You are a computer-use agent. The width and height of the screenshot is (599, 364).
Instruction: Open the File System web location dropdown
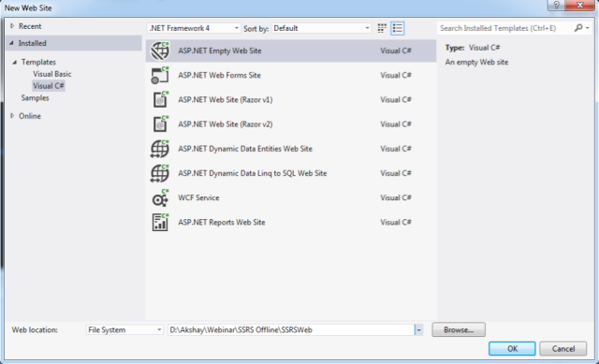[x=124, y=329]
